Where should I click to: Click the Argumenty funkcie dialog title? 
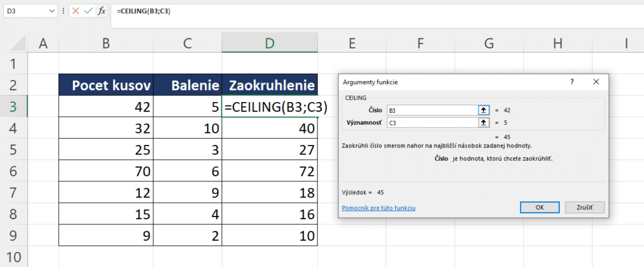pyautogui.click(x=370, y=82)
